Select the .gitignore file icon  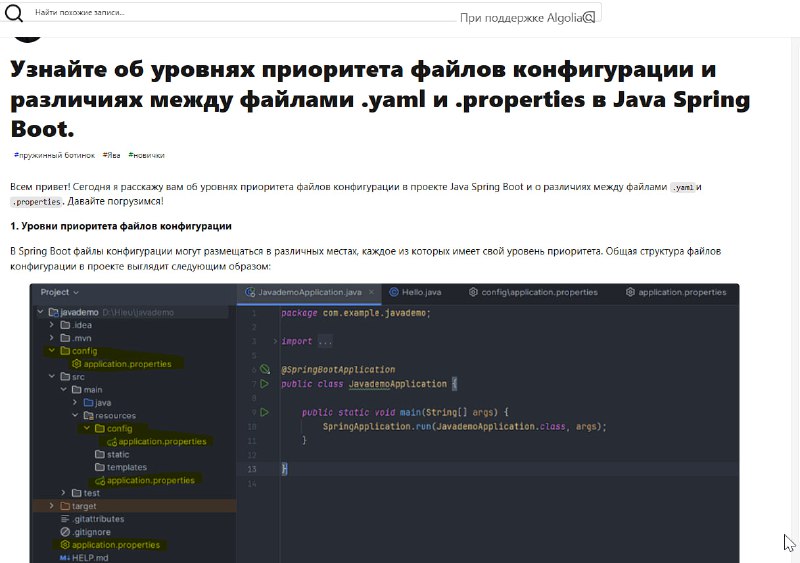point(65,531)
